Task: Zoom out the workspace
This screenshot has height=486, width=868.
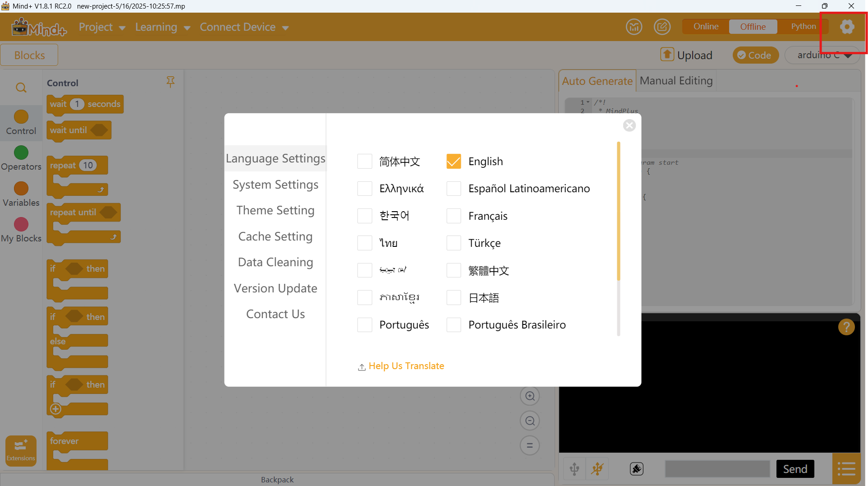Action: coord(530,421)
